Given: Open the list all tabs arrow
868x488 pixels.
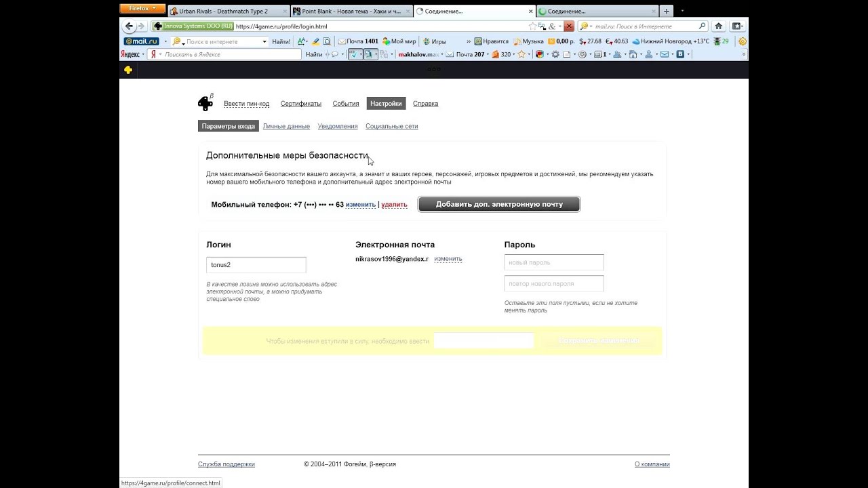Looking at the screenshot, I should 683,11.
